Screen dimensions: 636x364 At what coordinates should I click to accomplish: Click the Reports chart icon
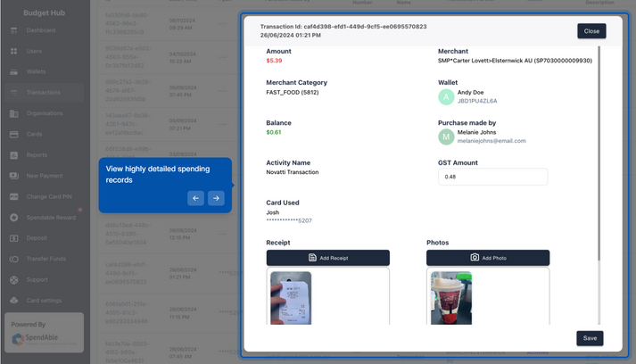tap(13, 155)
